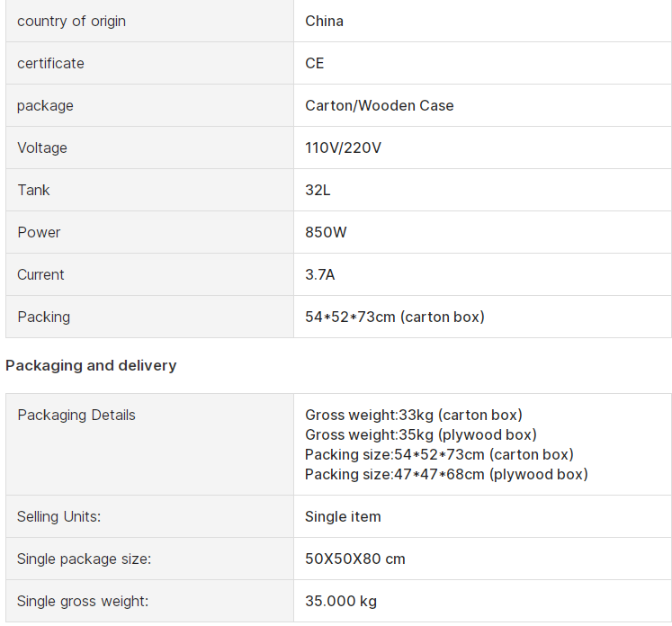Click the "Selling Units:" label
Image resolution: width=672 pixels, height=626 pixels.
(58, 516)
